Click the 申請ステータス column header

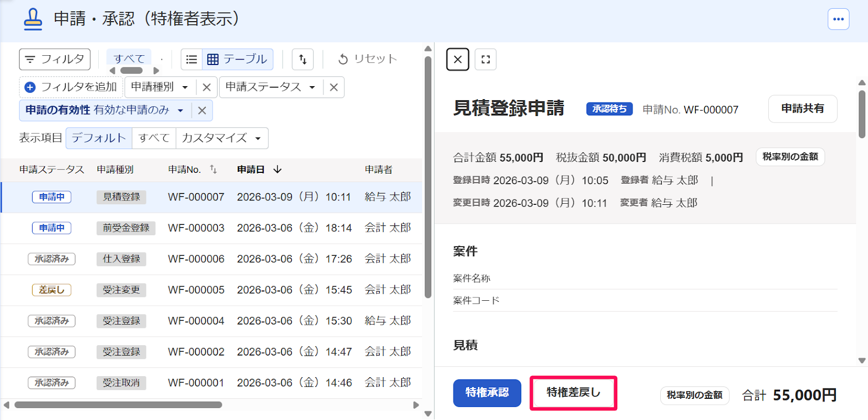pyautogui.click(x=52, y=170)
